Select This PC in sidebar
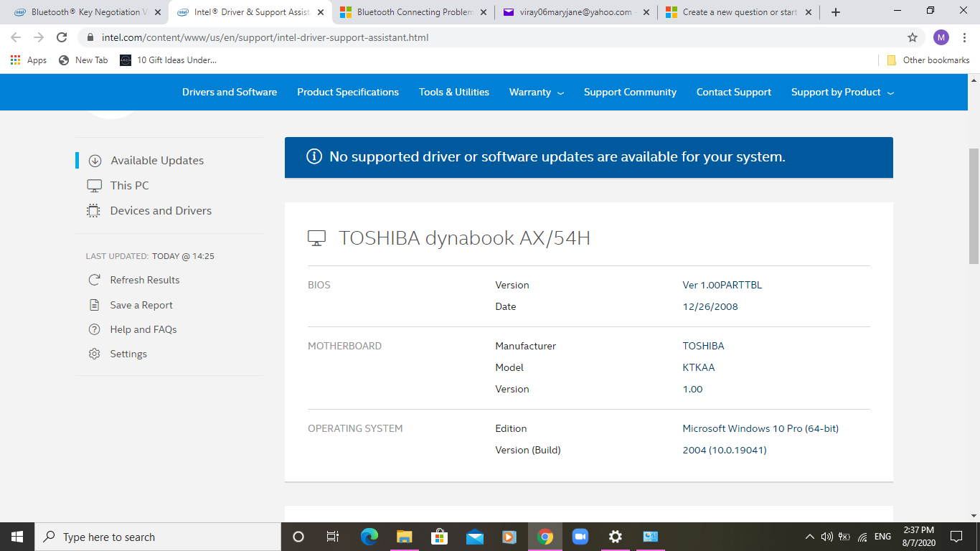 (130, 186)
